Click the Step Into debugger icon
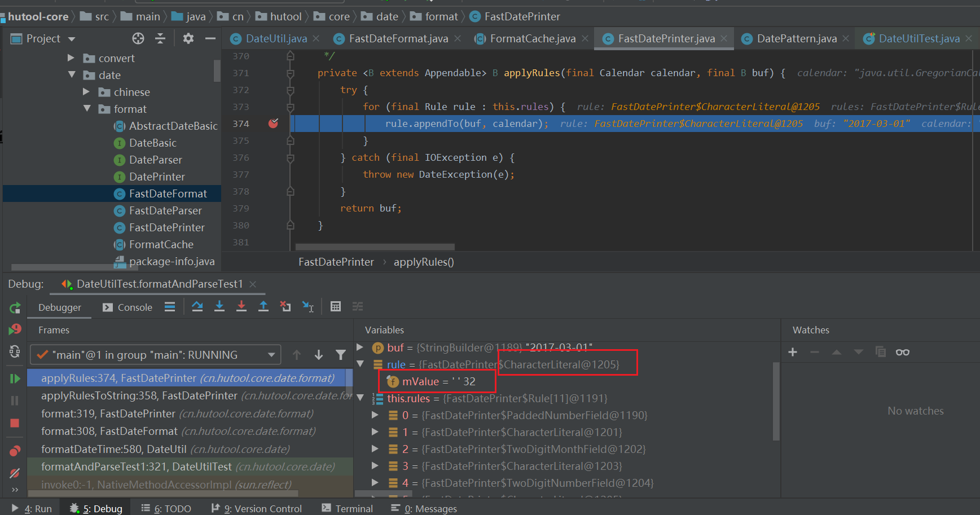The height and width of the screenshot is (515, 980). 219,306
